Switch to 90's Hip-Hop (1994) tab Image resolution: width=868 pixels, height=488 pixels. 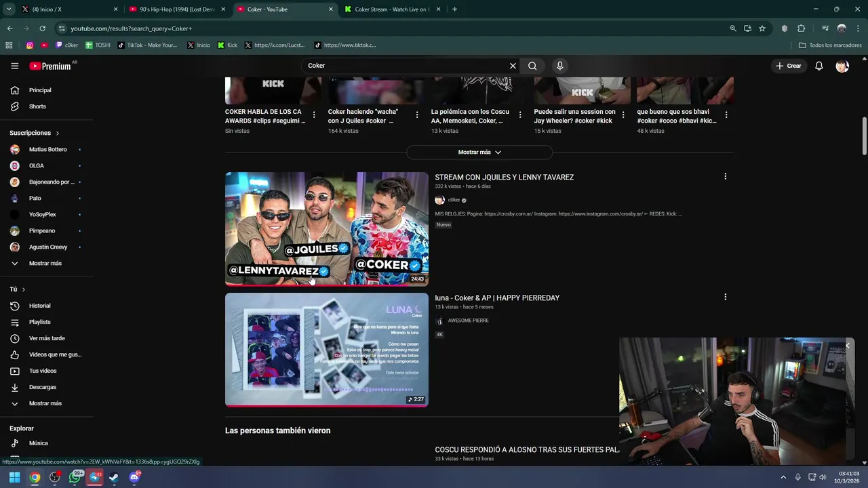coord(176,9)
